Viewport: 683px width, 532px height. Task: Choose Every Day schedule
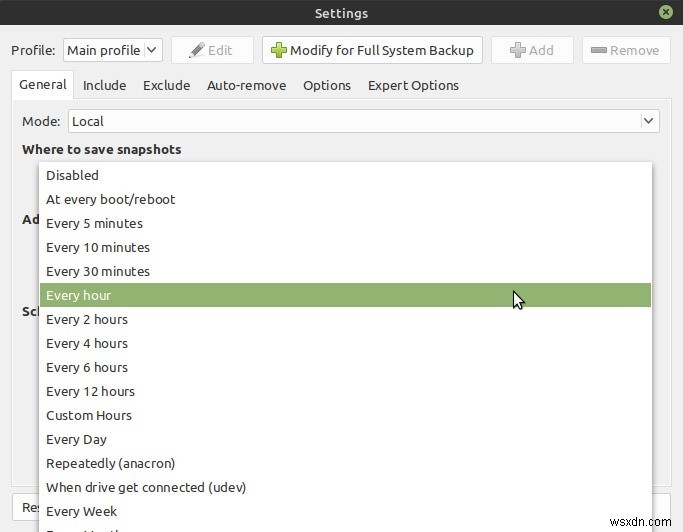345,439
